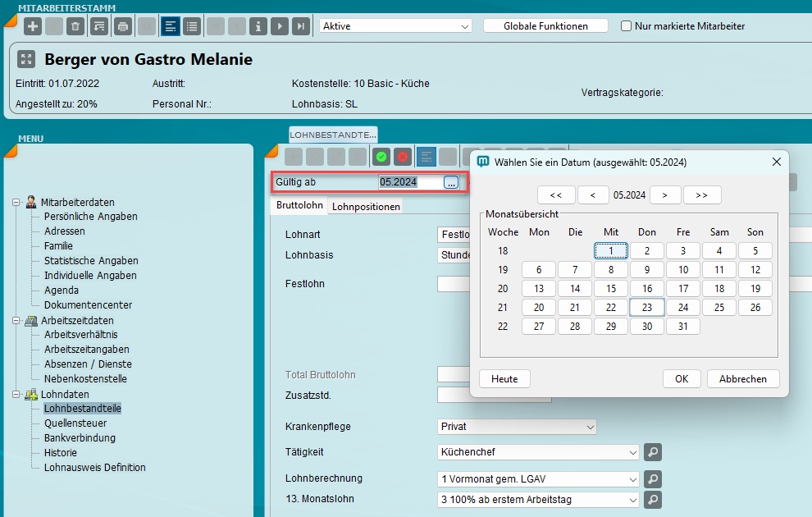The height and width of the screenshot is (517, 812).
Task: Search Tätigkeit with magnifier icon
Action: [652, 452]
